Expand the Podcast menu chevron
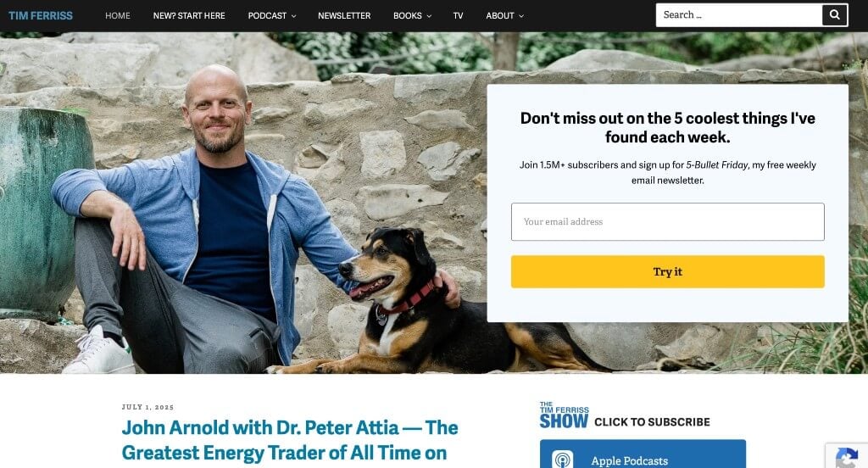Viewport: 868px width, 468px height. click(294, 16)
